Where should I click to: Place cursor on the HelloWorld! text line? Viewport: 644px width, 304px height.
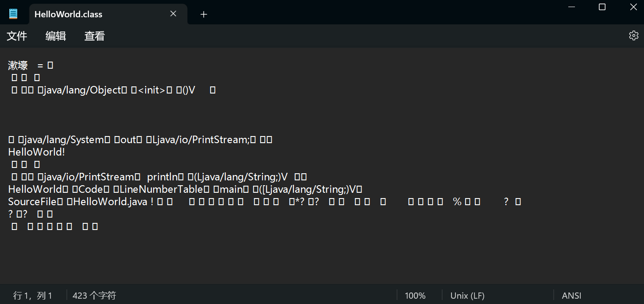point(37,152)
